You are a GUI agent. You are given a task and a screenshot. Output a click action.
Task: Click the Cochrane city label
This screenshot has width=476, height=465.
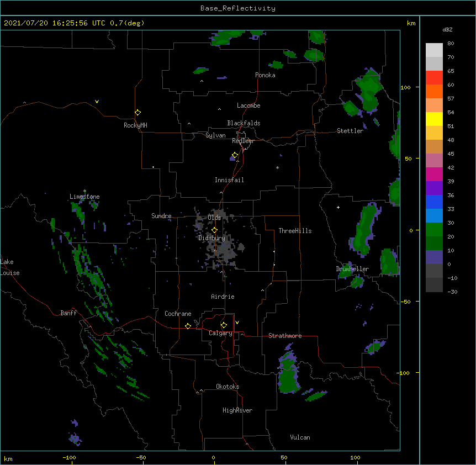pyautogui.click(x=178, y=314)
